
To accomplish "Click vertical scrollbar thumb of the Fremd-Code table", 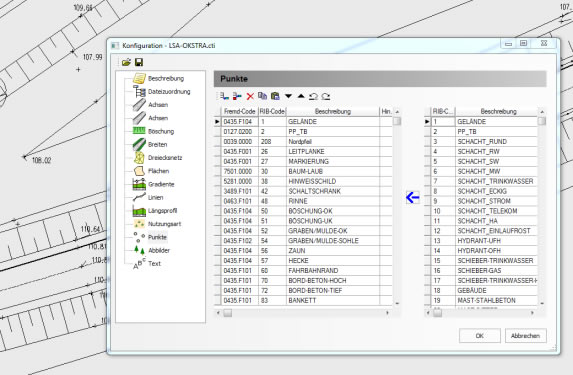I will pyautogui.click(x=397, y=121).
